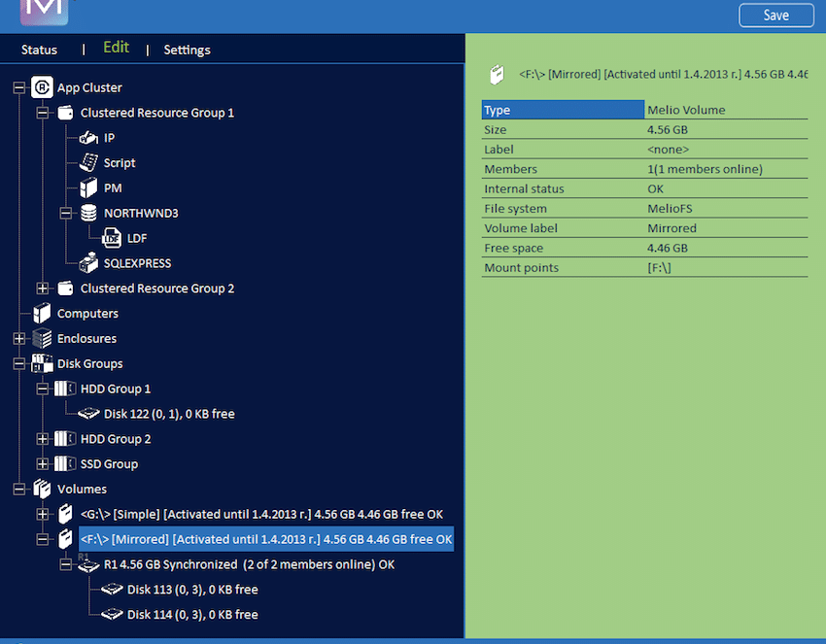Click the NORTHWND3 database icon
The width and height of the screenshot is (826, 644).
88,214
